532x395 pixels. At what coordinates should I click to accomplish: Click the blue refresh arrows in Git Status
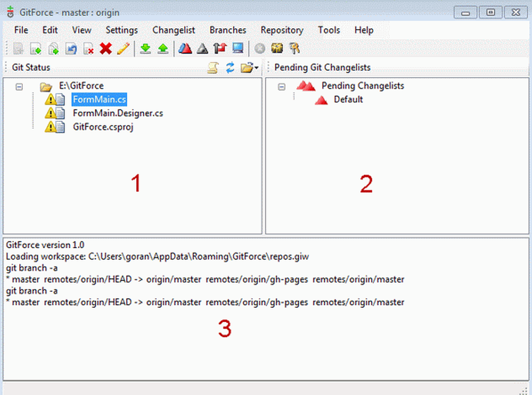coord(230,68)
